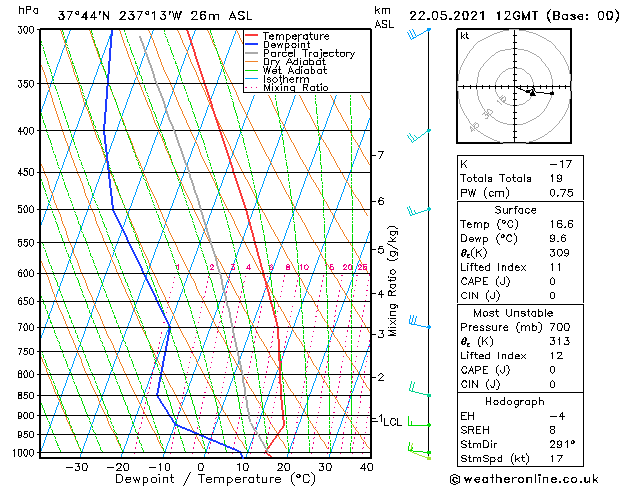Click the station coordinates title 37°44'N 237°13'W
The width and height of the screenshot is (629, 486).
(x=120, y=16)
